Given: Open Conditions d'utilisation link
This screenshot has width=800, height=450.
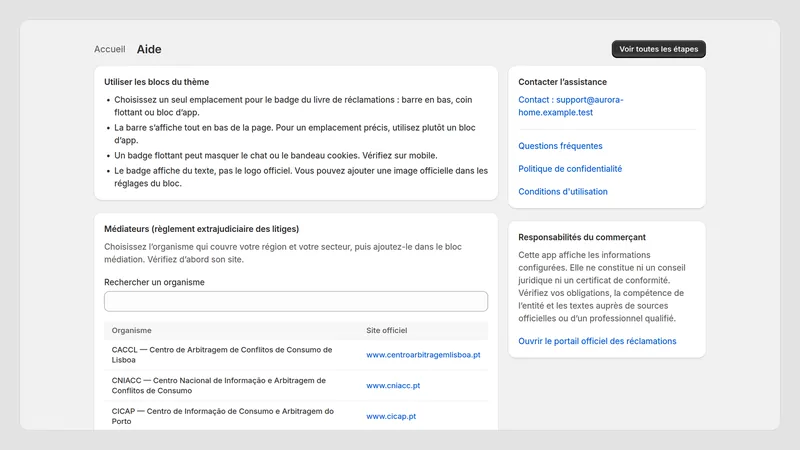Looking at the screenshot, I should [x=563, y=192].
